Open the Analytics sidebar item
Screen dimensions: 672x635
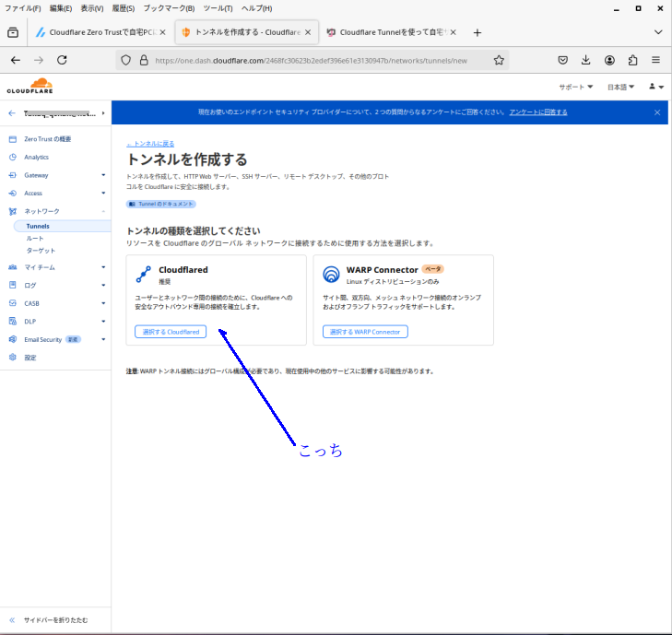pyautogui.click(x=37, y=157)
